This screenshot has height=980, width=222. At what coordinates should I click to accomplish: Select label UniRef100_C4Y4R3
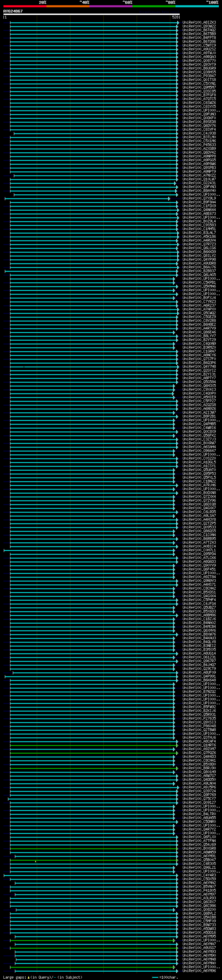pyautogui.click(x=199, y=875)
